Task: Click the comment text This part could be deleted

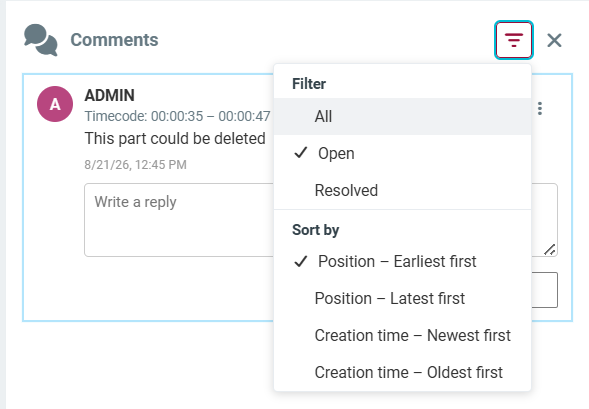Action: click(x=175, y=138)
